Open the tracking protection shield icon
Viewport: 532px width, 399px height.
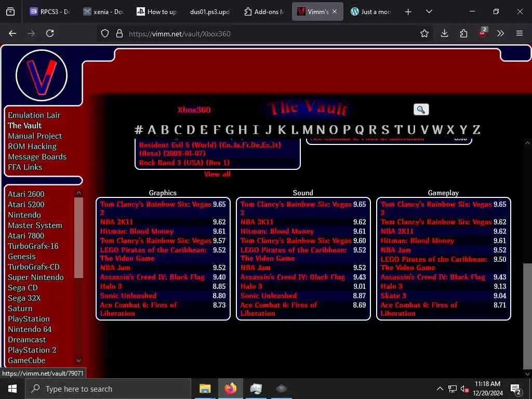point(105,33)
